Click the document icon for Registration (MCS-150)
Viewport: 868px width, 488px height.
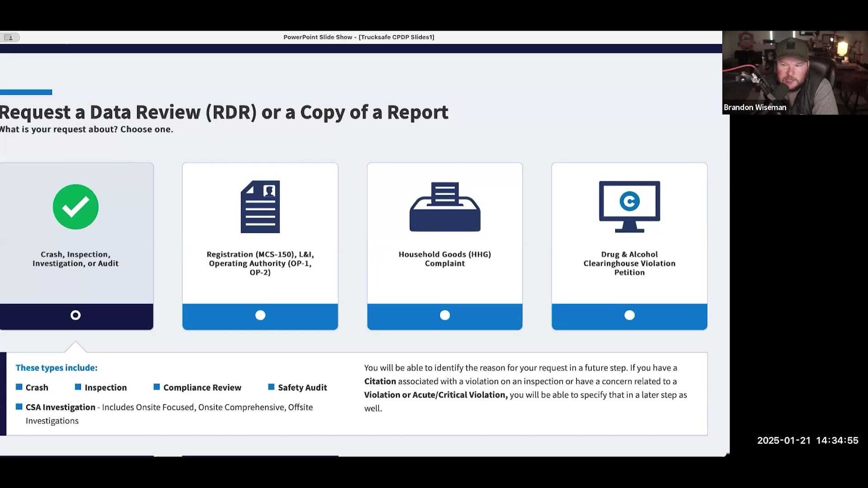click(x=260, y=207)
